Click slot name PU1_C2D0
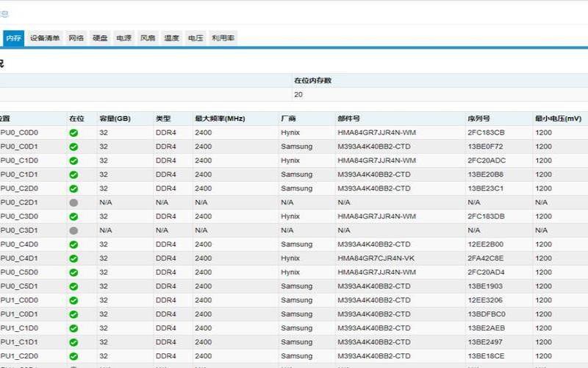Screen dimensions: 588x368 tap(19, 356)
